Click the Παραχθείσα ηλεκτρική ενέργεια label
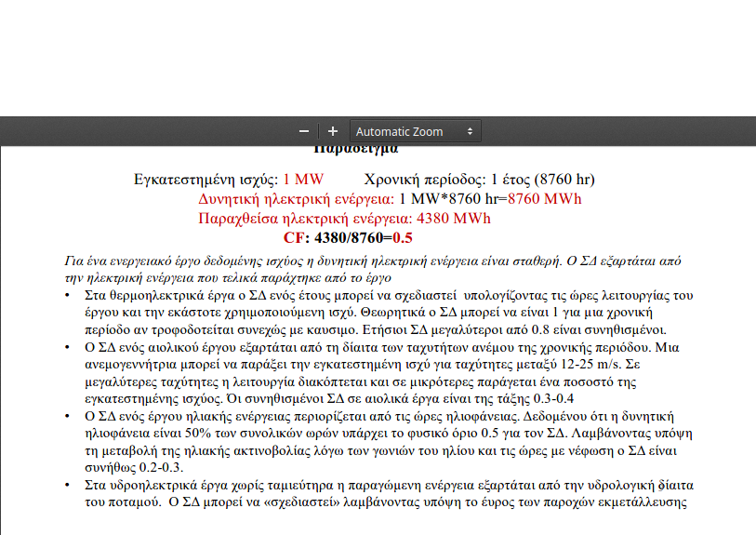The image size is (756, 535). click(x=305, y=218)
